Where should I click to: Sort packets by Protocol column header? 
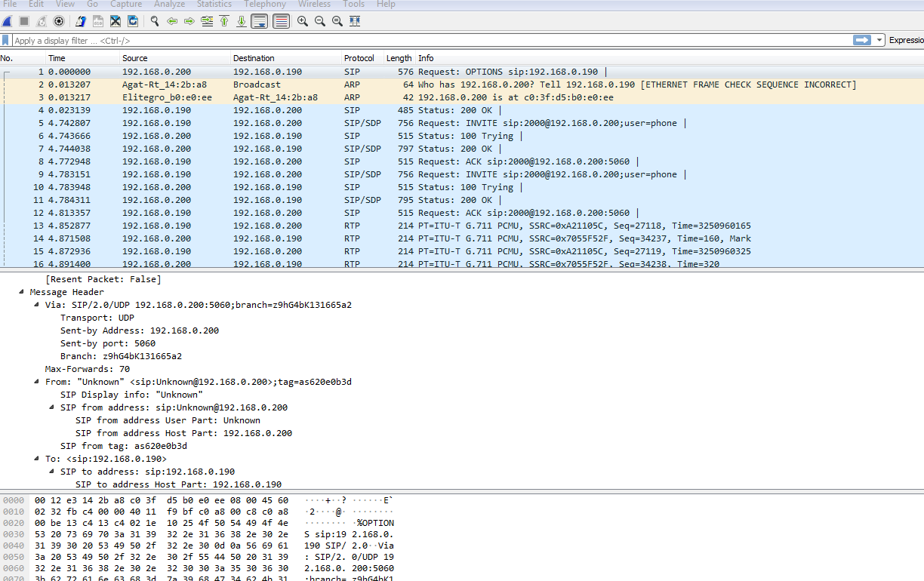(359, 58)
